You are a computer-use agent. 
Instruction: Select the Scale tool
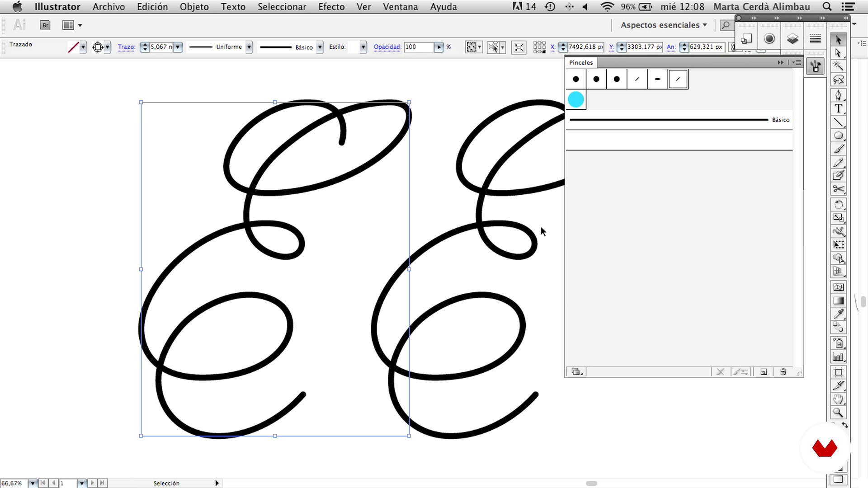tap(839, 218)
